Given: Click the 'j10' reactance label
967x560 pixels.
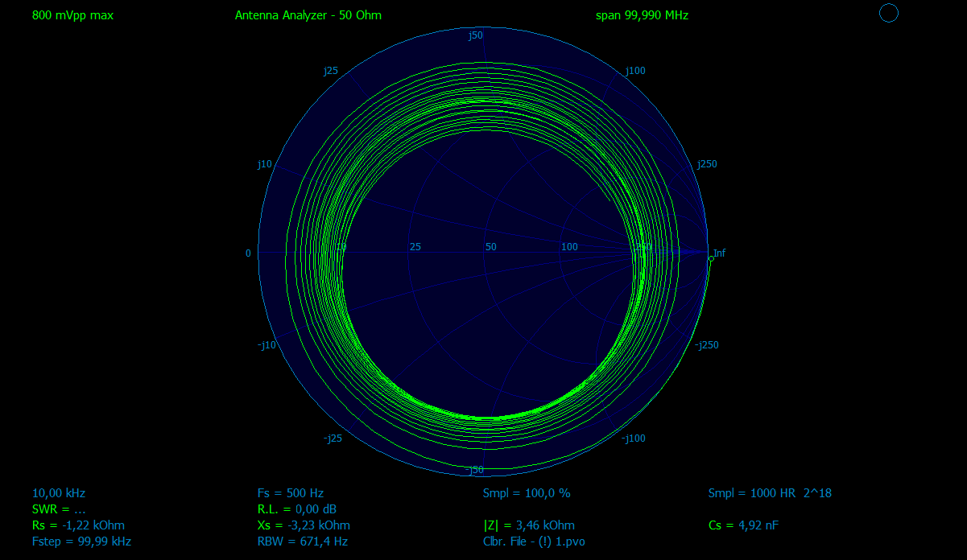Looking at the screenshot, I should 265,164.
